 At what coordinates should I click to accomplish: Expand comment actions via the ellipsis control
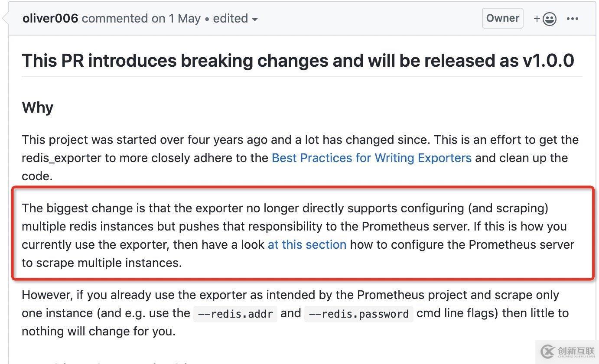[573, 19]
